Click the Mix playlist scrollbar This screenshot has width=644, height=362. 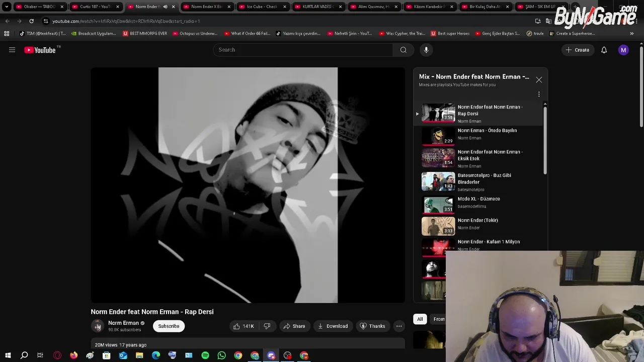[545, 139]
